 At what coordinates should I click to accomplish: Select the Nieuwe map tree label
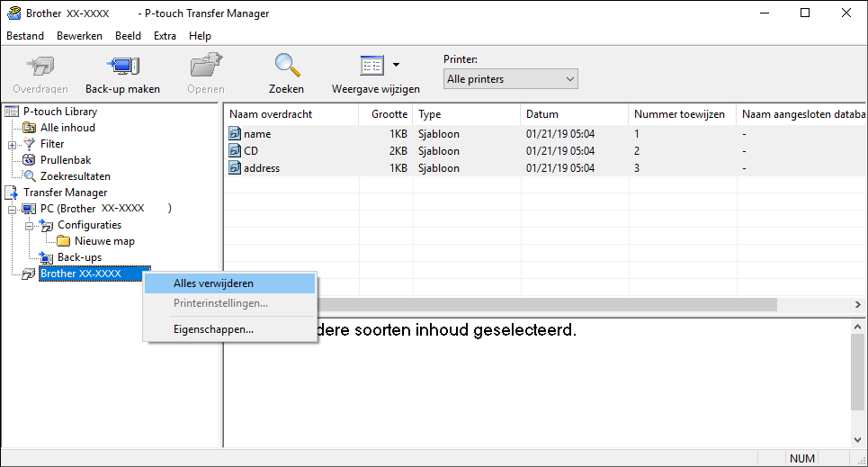click(x=104, y=241)
